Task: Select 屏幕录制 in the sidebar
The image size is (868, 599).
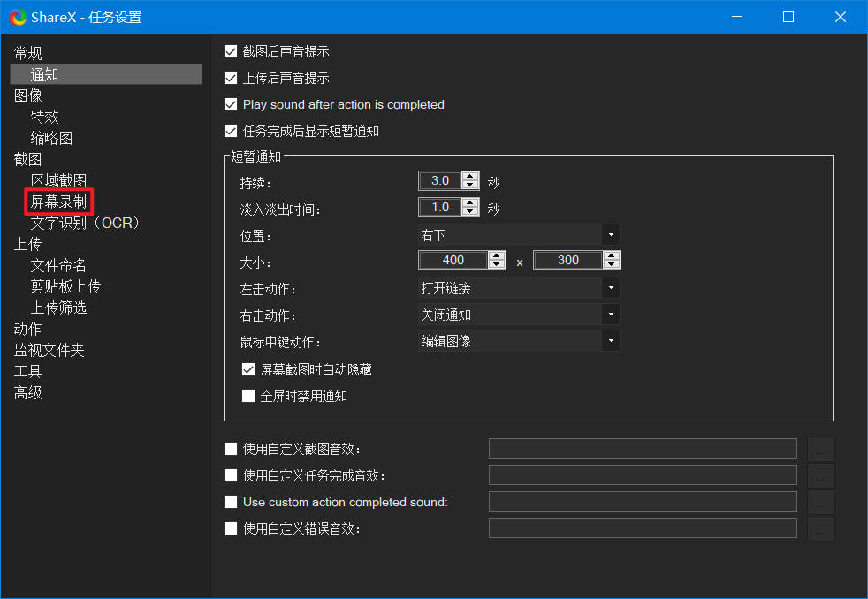Action: (58, 201)
